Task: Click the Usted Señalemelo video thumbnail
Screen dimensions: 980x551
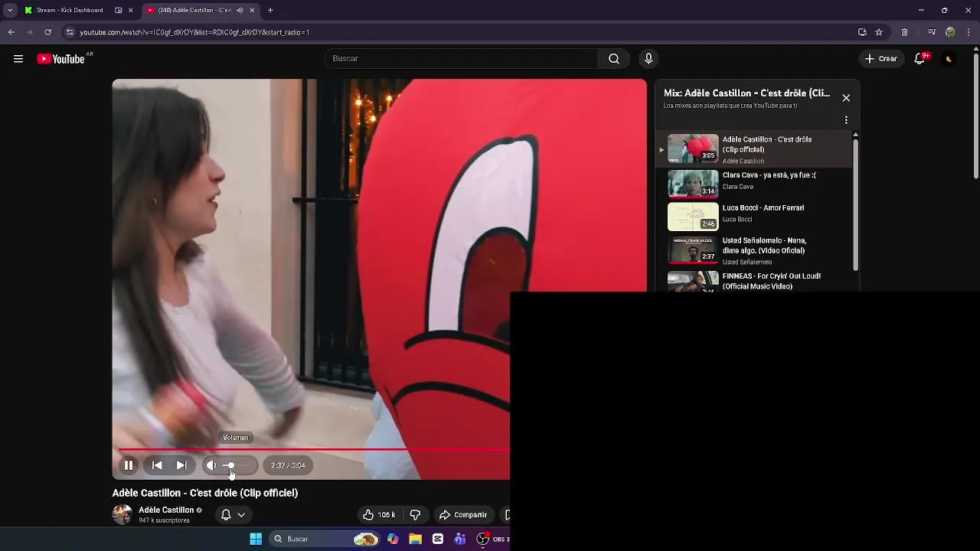Action: 693,250
